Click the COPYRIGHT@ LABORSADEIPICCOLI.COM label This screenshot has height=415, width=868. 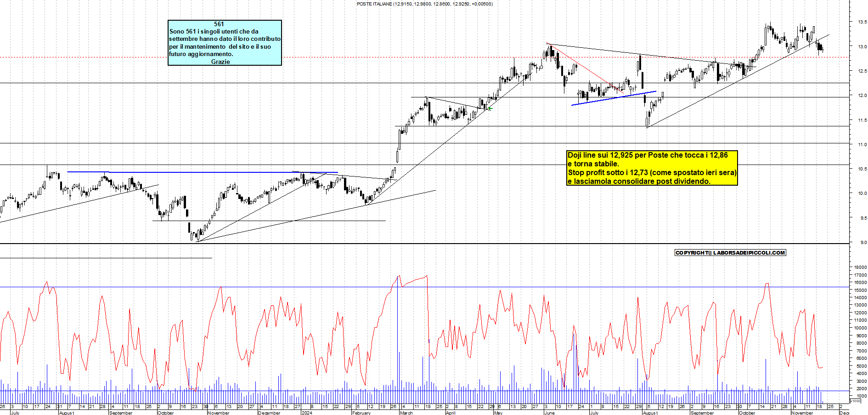click(730, 253)
